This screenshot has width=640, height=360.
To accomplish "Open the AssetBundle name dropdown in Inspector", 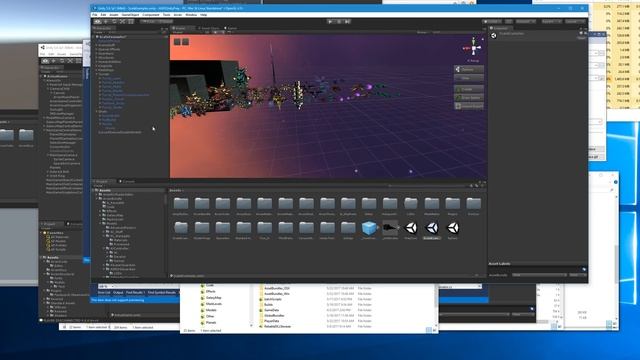I will point(540,275).
